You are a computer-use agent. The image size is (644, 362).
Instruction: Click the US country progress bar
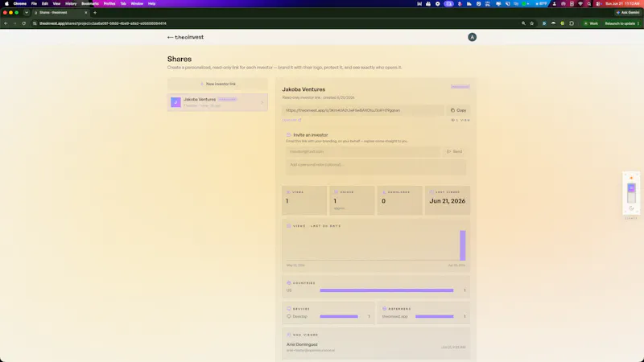pos(386,290)
